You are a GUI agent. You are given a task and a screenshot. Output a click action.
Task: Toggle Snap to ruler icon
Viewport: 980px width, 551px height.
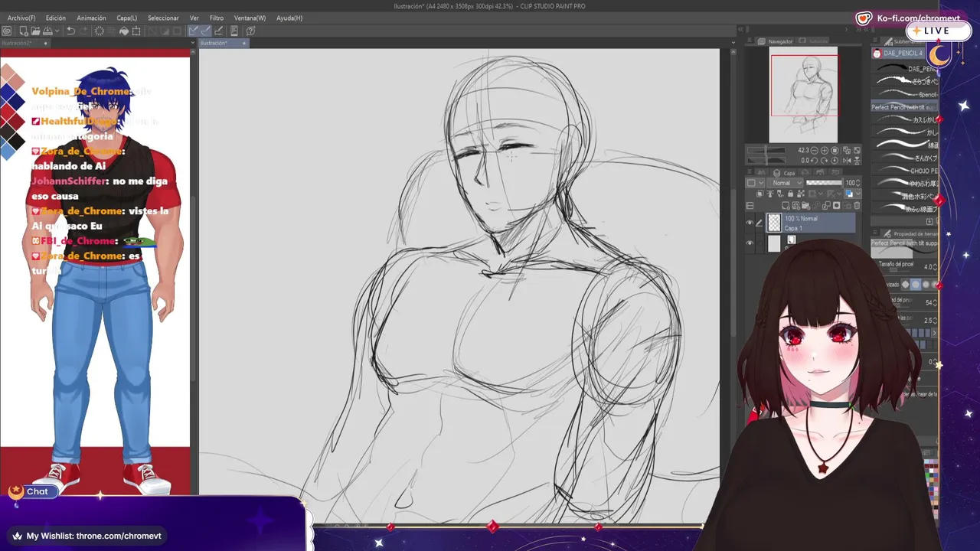[x=193, y=31]
